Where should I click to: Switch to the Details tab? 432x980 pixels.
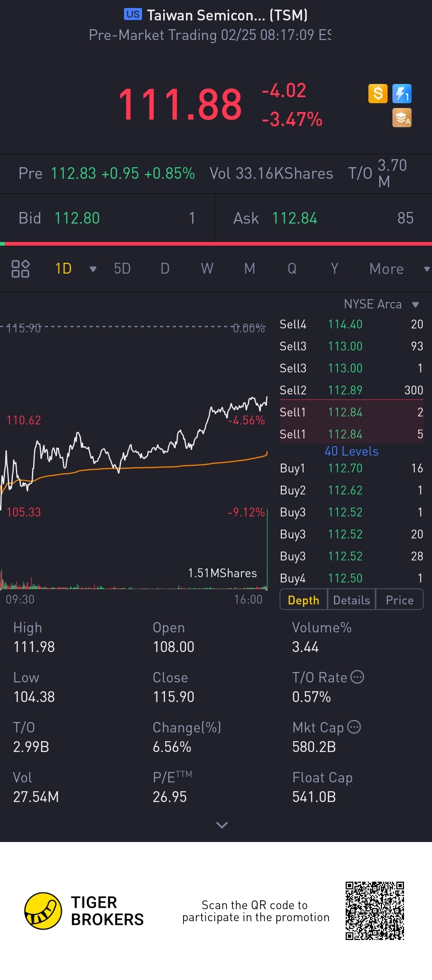pyautogui.click(x=352, y=600)
